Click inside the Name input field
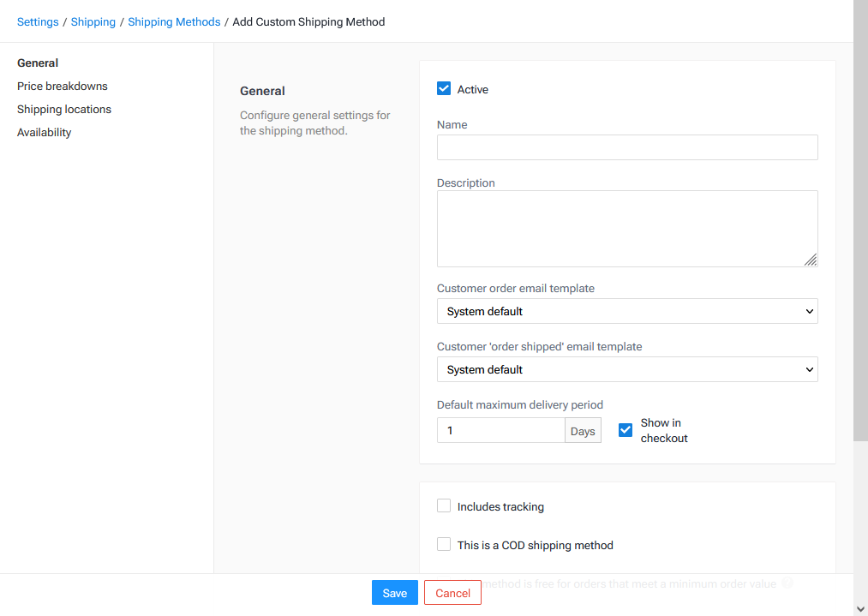Image resolution: width=868 pixels, height=616 pixels. (627, 147)
